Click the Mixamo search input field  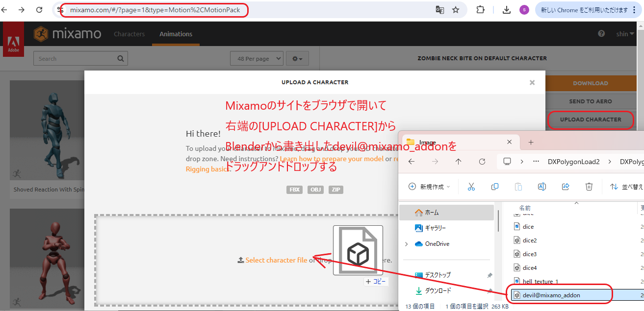pos(80,59)
